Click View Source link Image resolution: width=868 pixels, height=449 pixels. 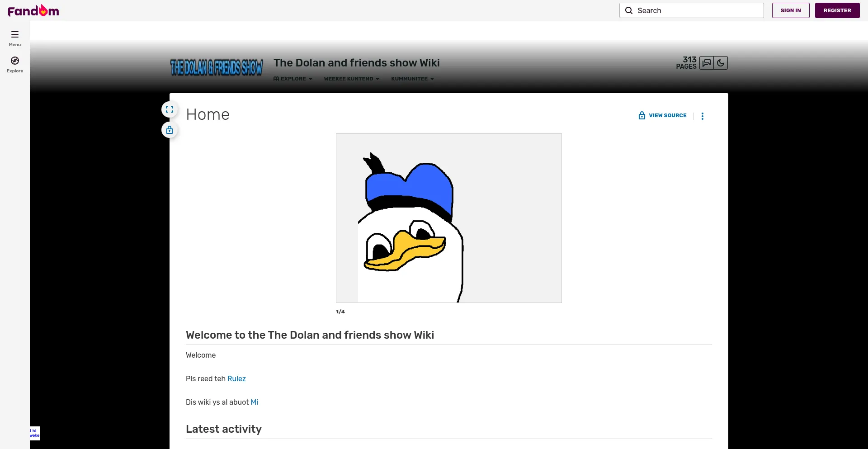(663, 115)
